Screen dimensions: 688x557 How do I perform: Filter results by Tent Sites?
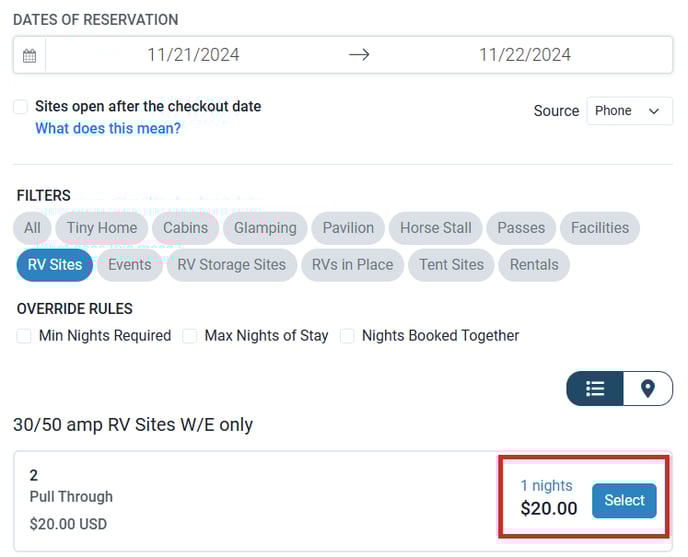coord(451,265)
